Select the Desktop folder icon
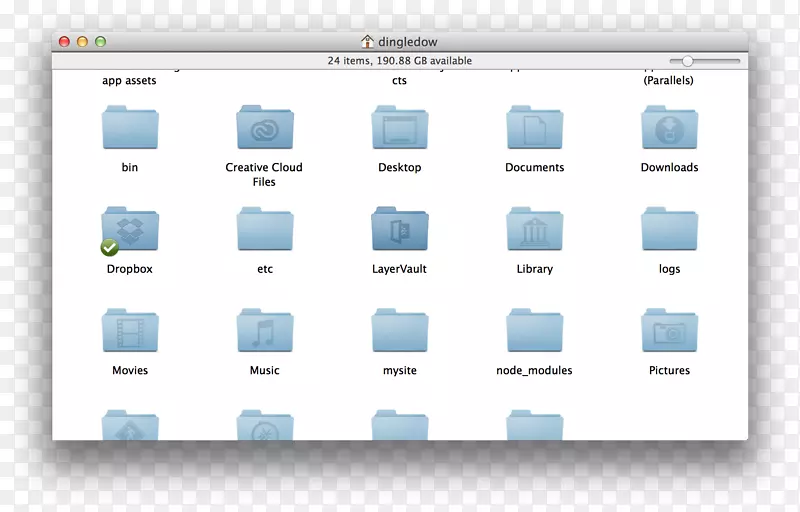800x512 pixels. click(x=400, y=129)
